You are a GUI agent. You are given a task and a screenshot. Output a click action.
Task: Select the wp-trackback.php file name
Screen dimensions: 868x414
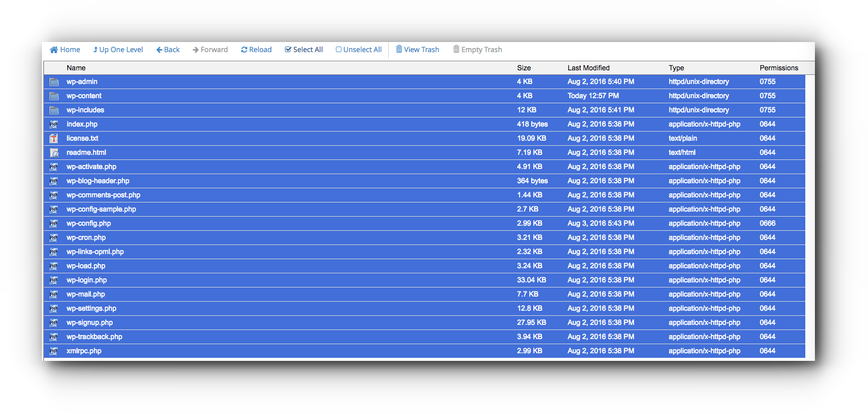click(x=95, y=337)
